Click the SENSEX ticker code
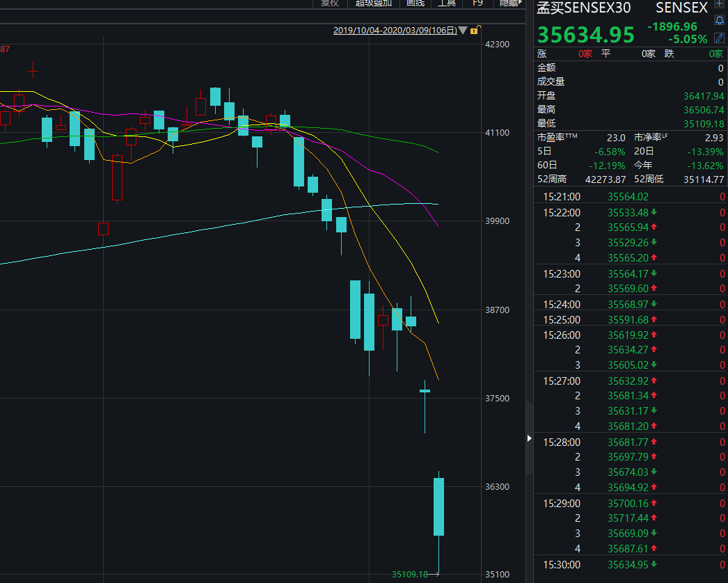The image size is (728, 583). pos(681,8)
